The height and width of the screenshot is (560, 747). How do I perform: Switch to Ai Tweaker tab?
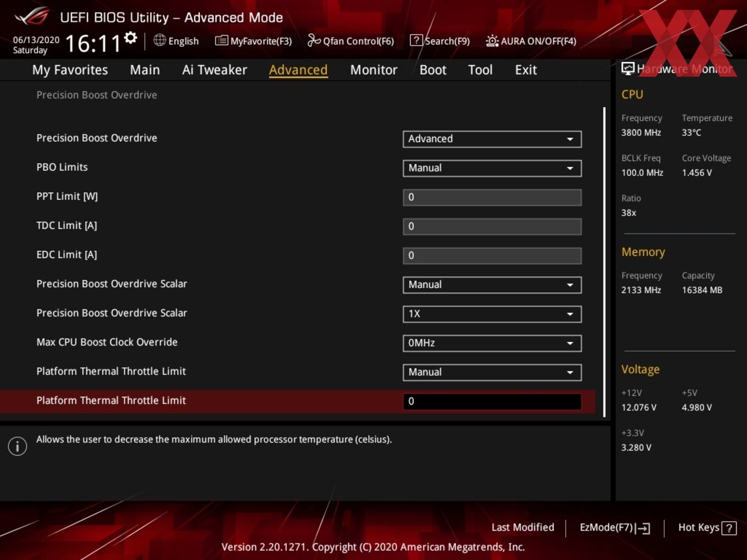click(x=215, y=70)
